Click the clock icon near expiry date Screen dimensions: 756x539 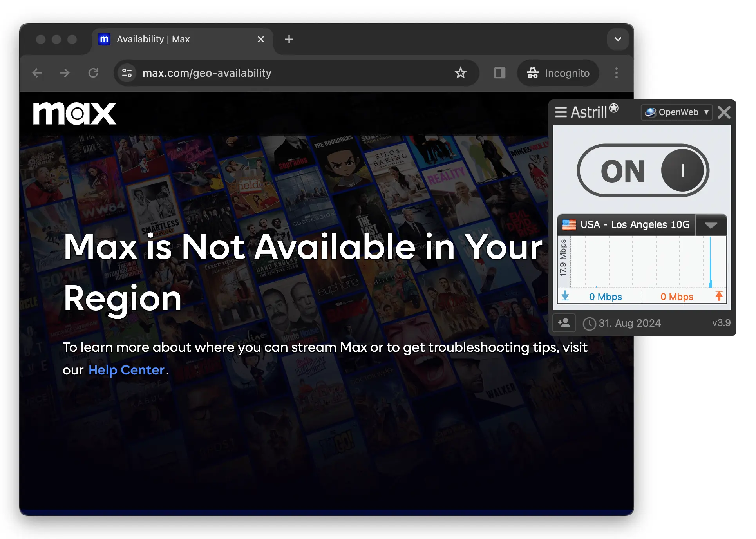tap(589, 324)
